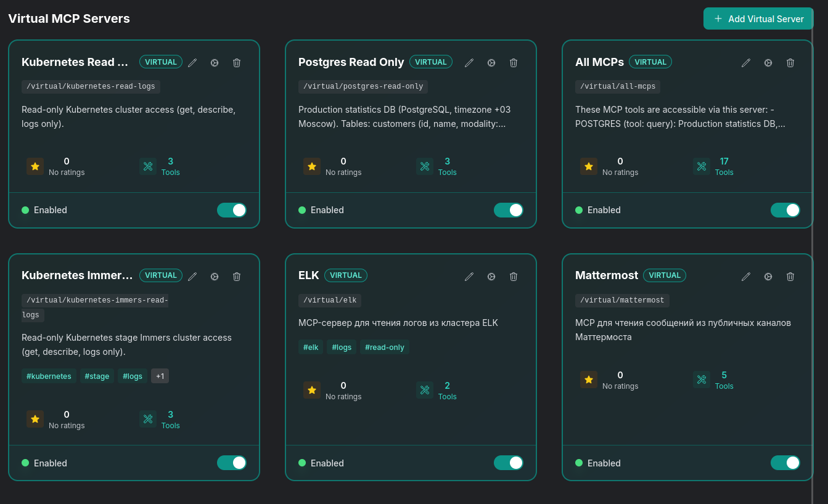The height and width of the screenshot is (504, 828).
Task: Click the page vertical scrollbar
Action: tap(812, 246)
